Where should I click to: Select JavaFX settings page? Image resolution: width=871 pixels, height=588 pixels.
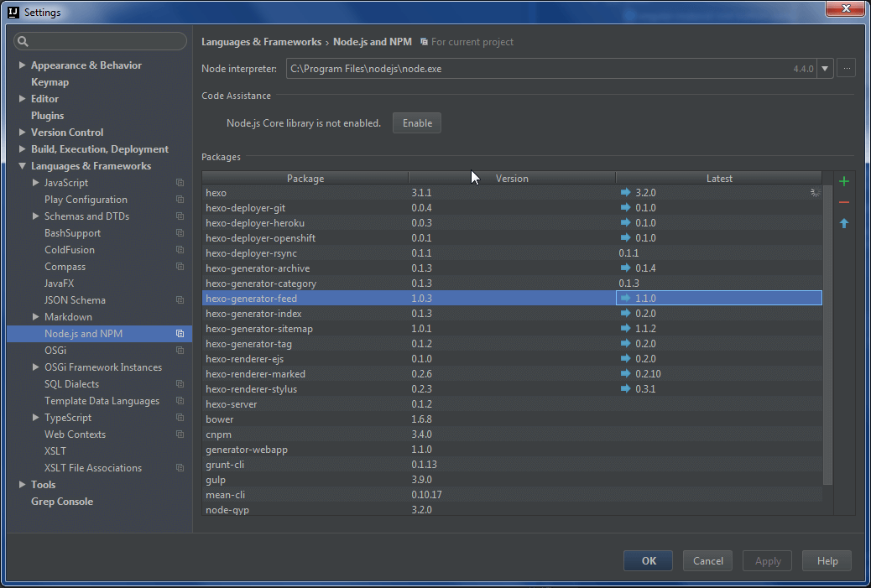pos(59,284)
